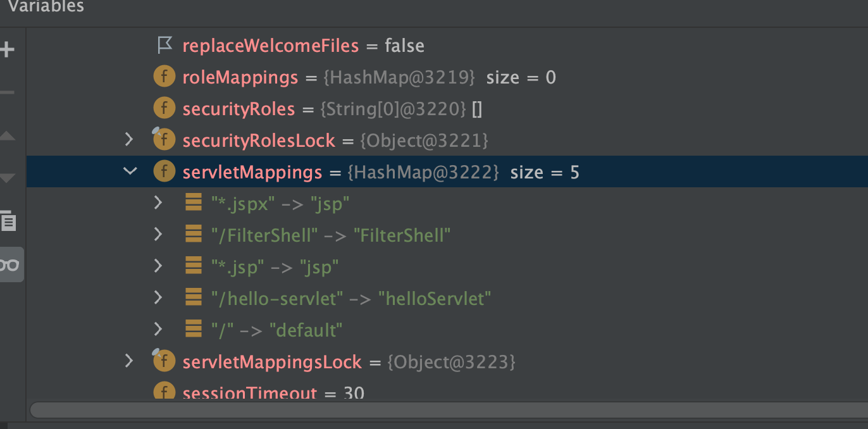The height and width of the screenshot is (429, 868).
Task: Expand the "*.jspx" -> "jsp" entry
Action: [x=158, y=203]
